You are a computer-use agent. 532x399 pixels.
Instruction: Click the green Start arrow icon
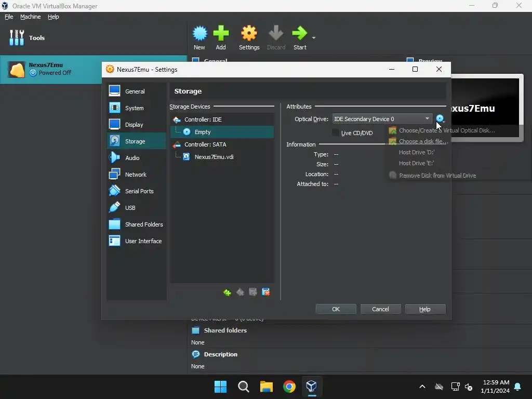300,33
